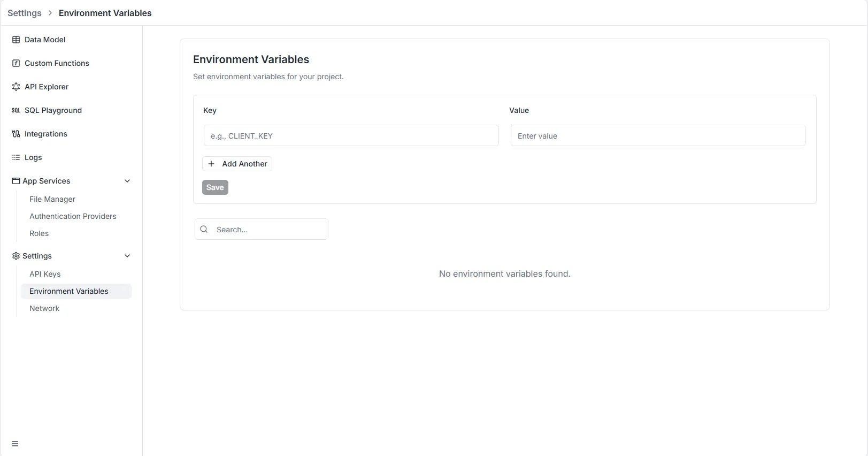Click the Logs list icon
The image size is (868, 456).
tap(16, 157)
